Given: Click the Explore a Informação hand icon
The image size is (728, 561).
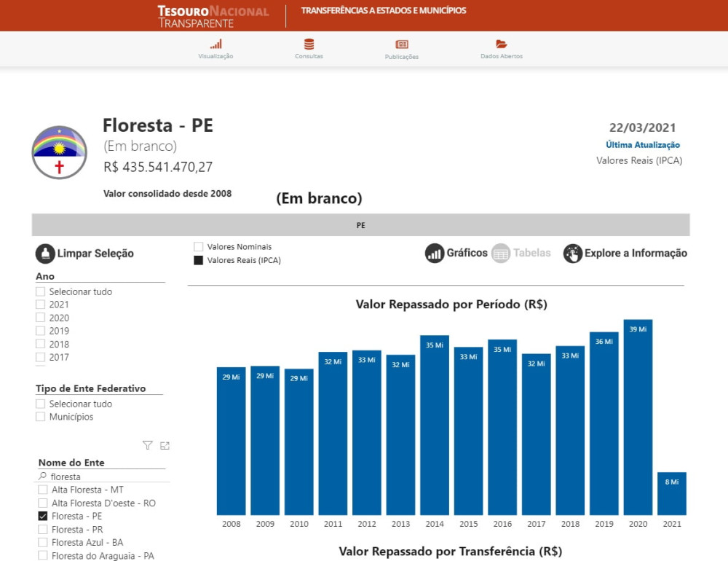Looking at the screenshot, I should [572, 254].
